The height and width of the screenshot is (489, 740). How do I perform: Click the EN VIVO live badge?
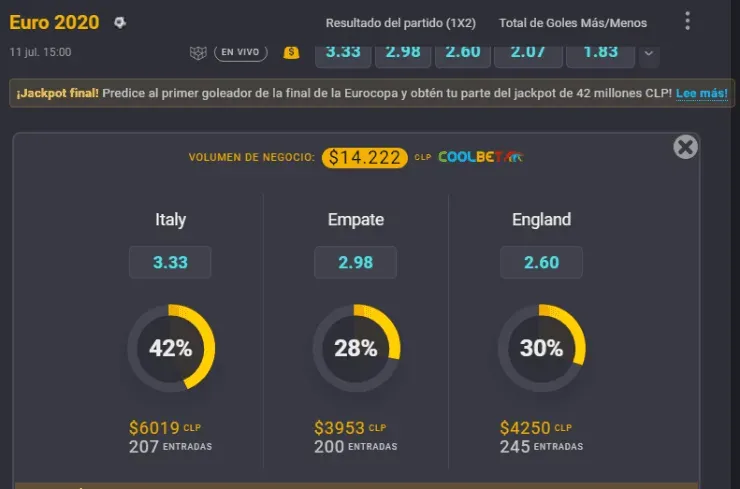tap(240, 52)
